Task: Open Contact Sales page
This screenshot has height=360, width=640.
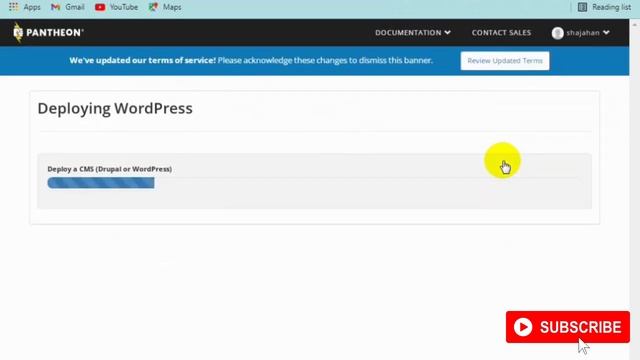Action: click(501, 33)
